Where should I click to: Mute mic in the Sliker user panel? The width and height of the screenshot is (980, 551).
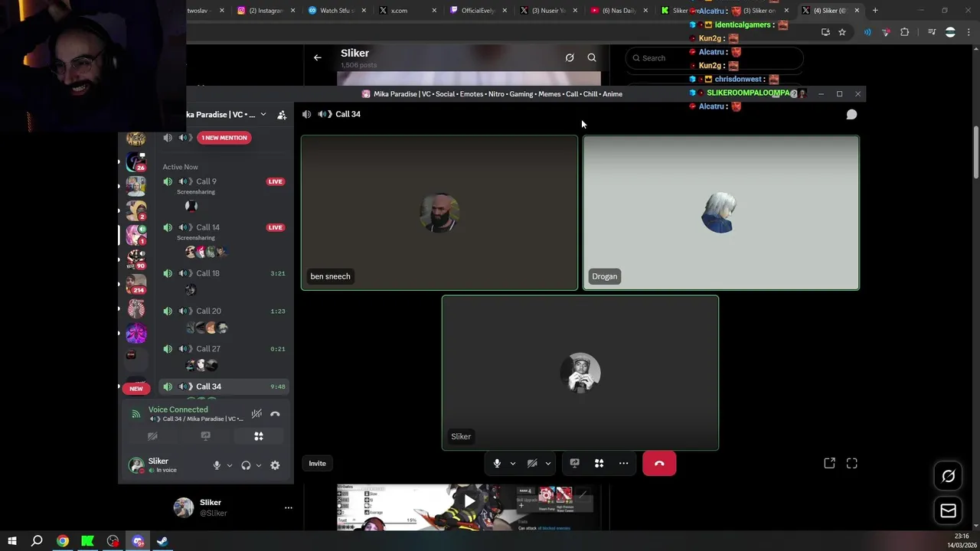click(x=217, y=465)
